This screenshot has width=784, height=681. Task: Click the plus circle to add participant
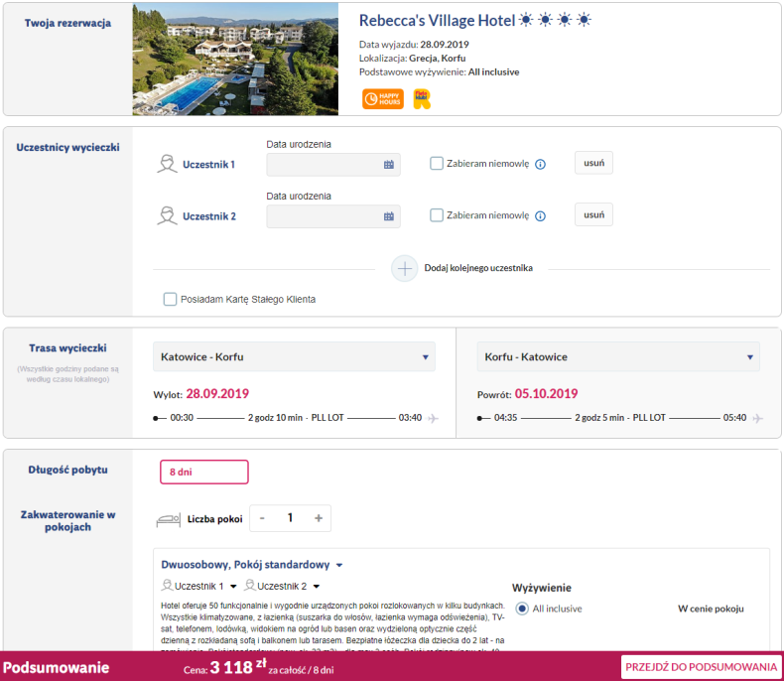click(405, 268)
